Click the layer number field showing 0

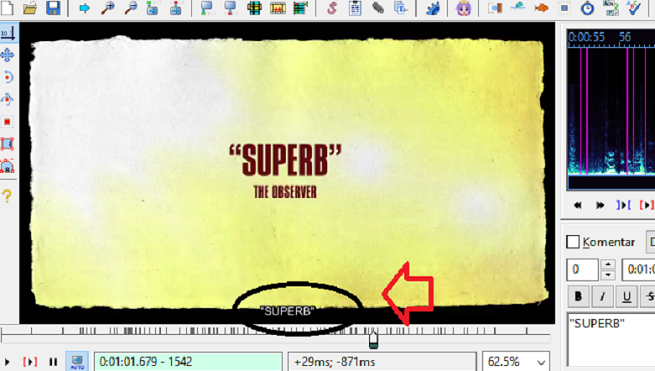[582, 269]
